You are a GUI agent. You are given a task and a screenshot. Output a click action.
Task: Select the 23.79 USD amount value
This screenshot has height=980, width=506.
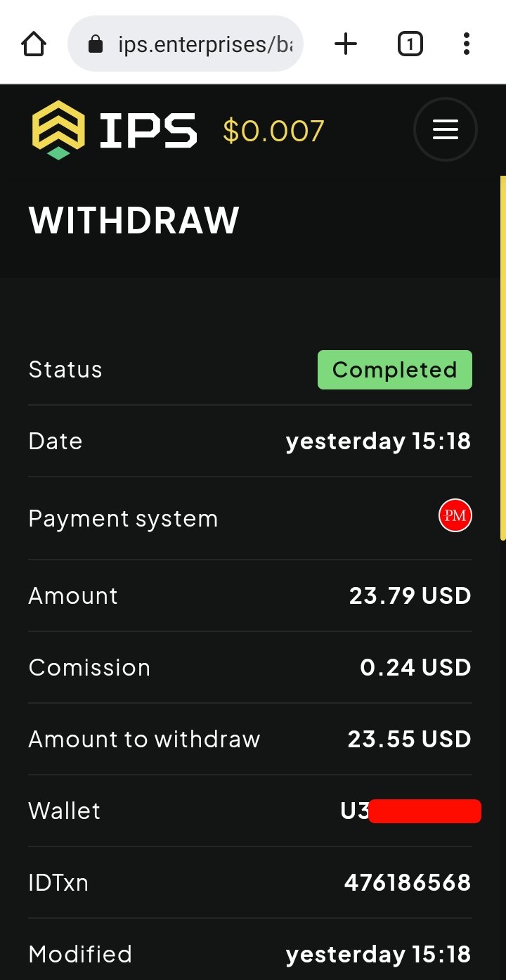pos(410,596)
